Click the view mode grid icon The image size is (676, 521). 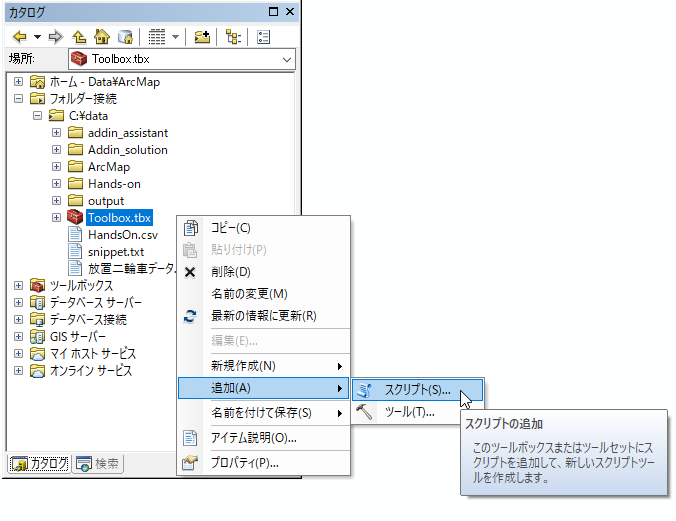(157, 37)
